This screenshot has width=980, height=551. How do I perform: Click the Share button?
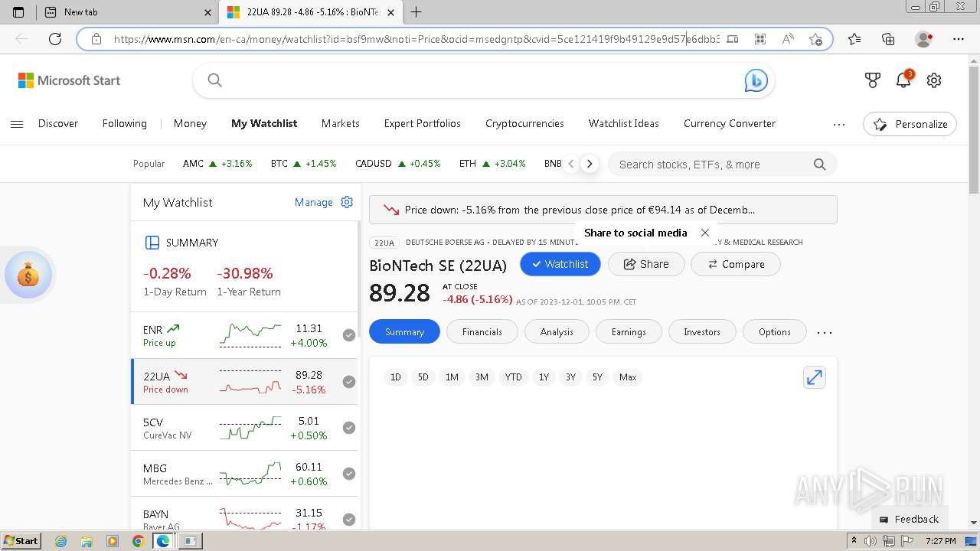646,264
